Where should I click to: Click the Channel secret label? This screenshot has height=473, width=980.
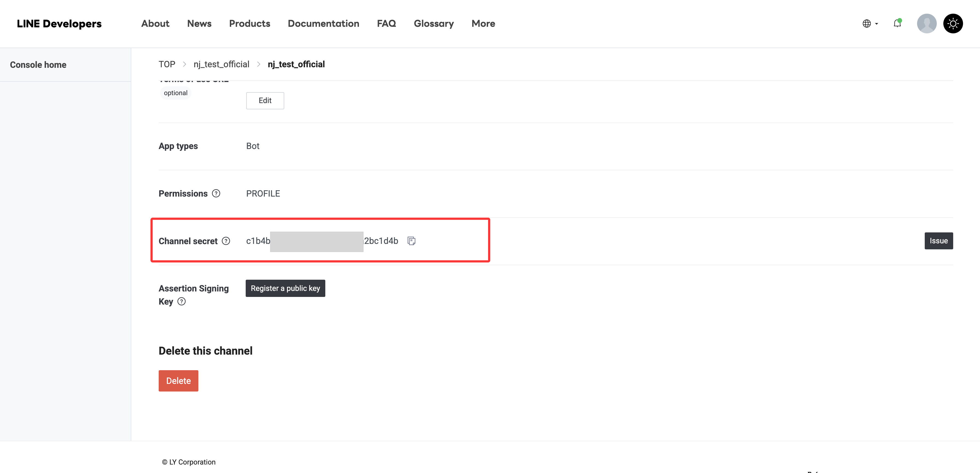[x=188, y=241]
